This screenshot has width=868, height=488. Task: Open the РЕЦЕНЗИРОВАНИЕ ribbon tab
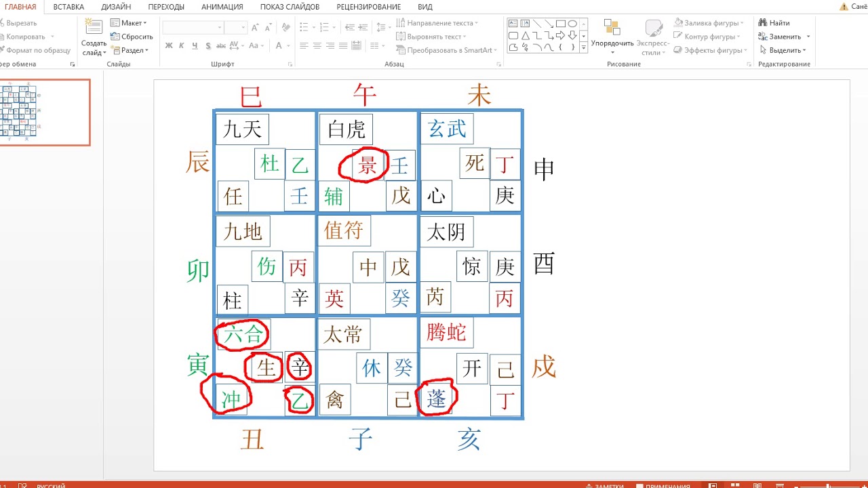[x=369, y=7]
